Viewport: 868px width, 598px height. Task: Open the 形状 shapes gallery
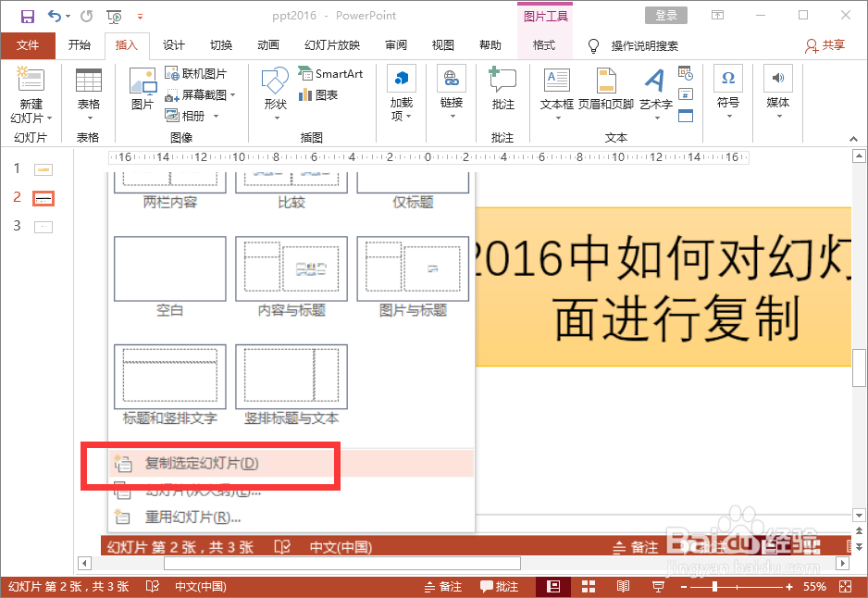click(x=275, y=94)
